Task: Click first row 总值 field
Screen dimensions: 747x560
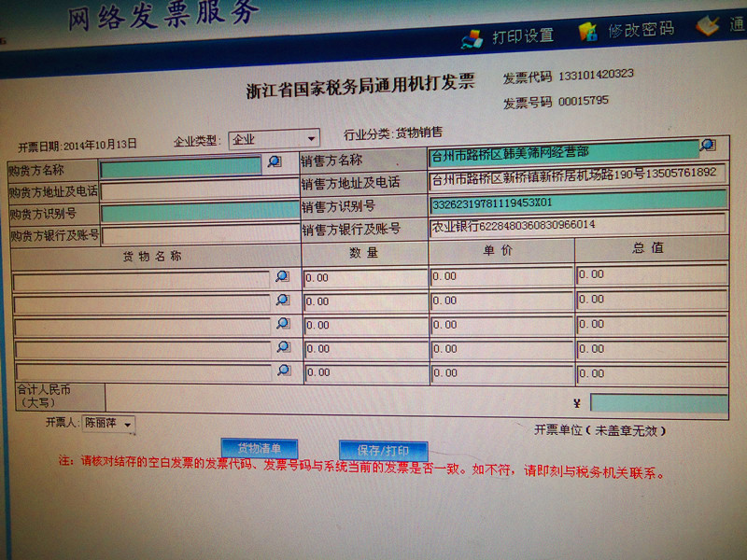Action: (652, 275)
